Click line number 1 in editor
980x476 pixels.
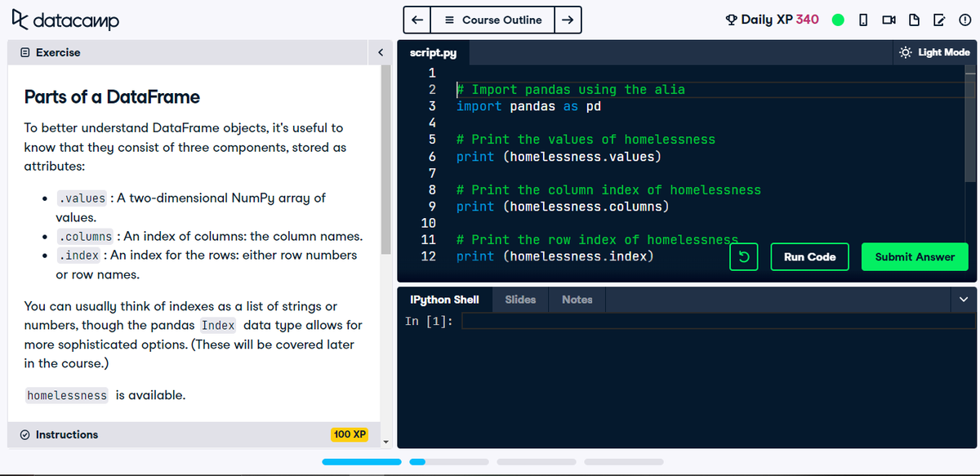coord(433,73)
